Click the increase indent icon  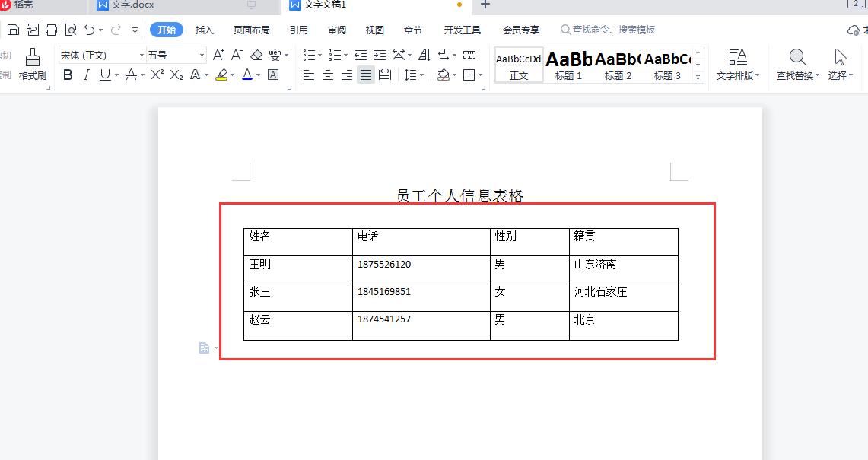pyautogui.click(x=380, y=55)
